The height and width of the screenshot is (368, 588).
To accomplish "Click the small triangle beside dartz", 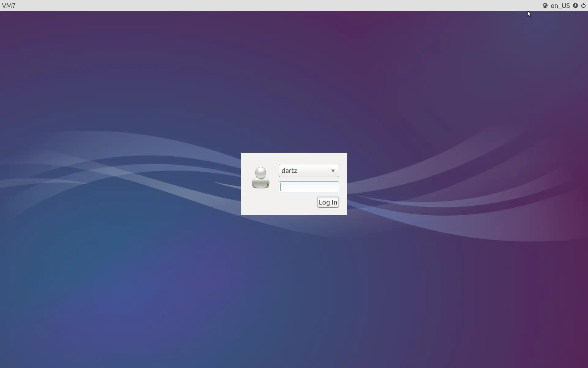I will pos(333,171).
